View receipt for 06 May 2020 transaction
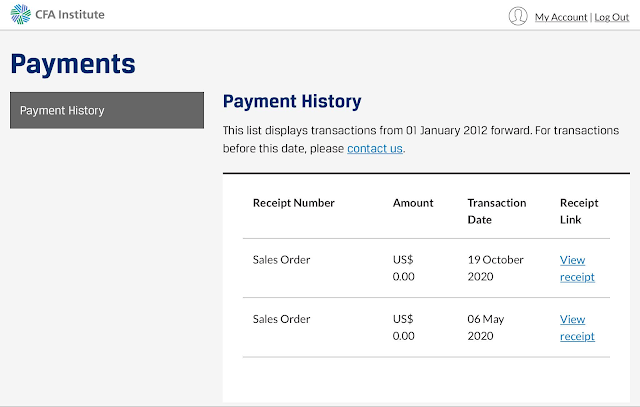The height and width of the screenshot is (407, 640). pos(577,327)
